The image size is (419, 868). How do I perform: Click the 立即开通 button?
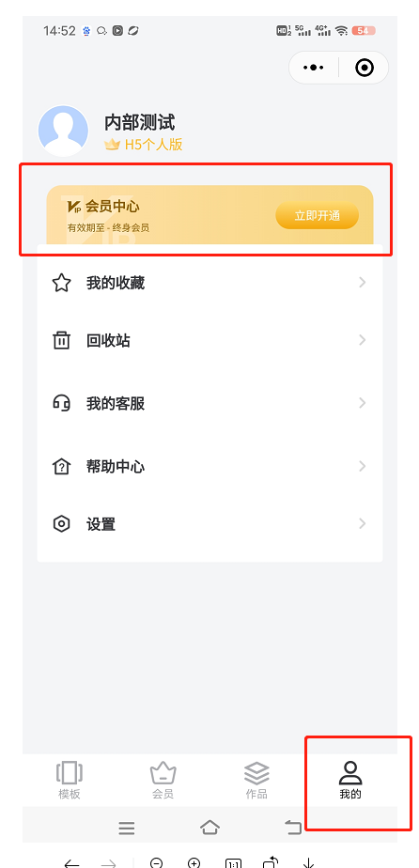[318, 215]
